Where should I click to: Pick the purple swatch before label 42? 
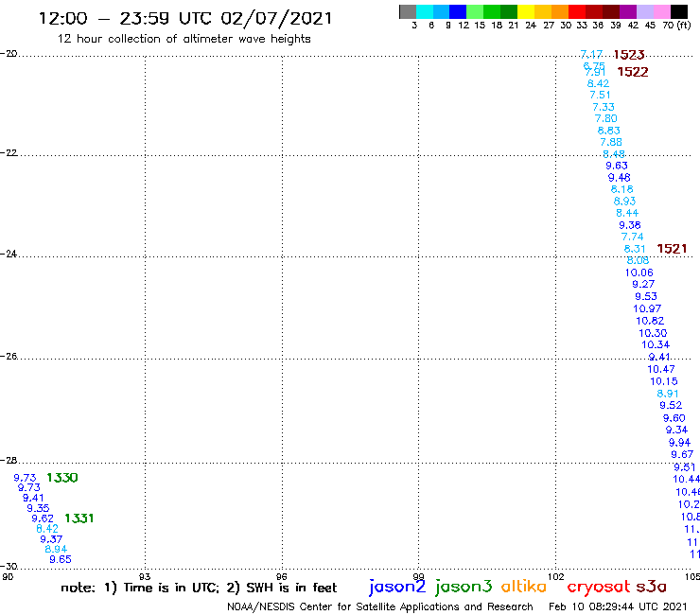tap(628, 11)
